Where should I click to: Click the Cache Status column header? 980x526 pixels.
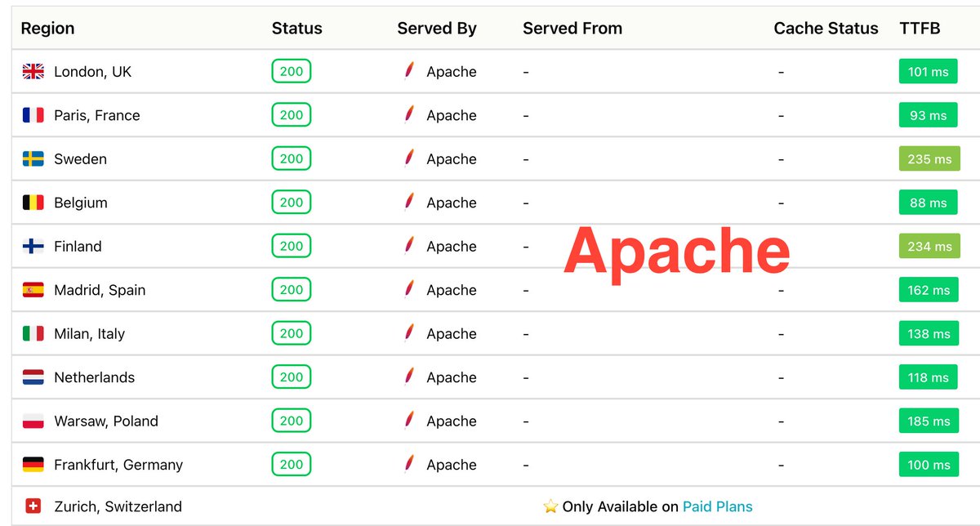[826, 29]
